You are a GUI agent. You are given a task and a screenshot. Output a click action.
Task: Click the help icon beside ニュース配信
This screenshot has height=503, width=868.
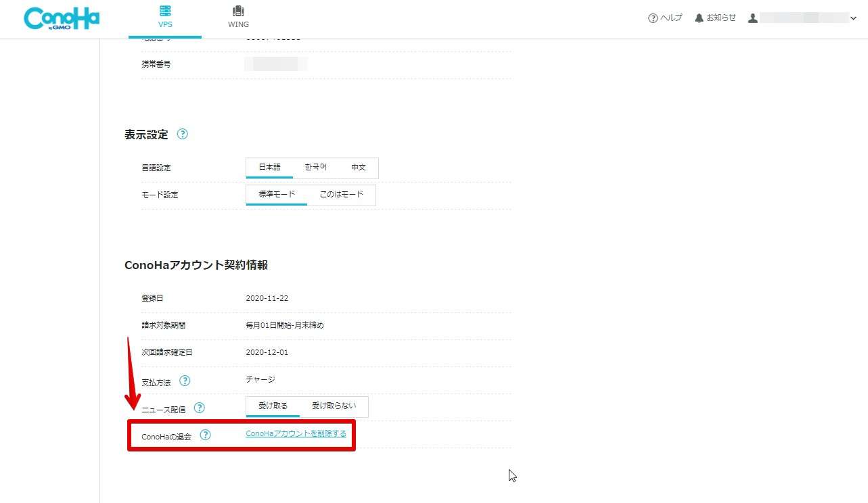pyautogui.click(x=199, y=408)
